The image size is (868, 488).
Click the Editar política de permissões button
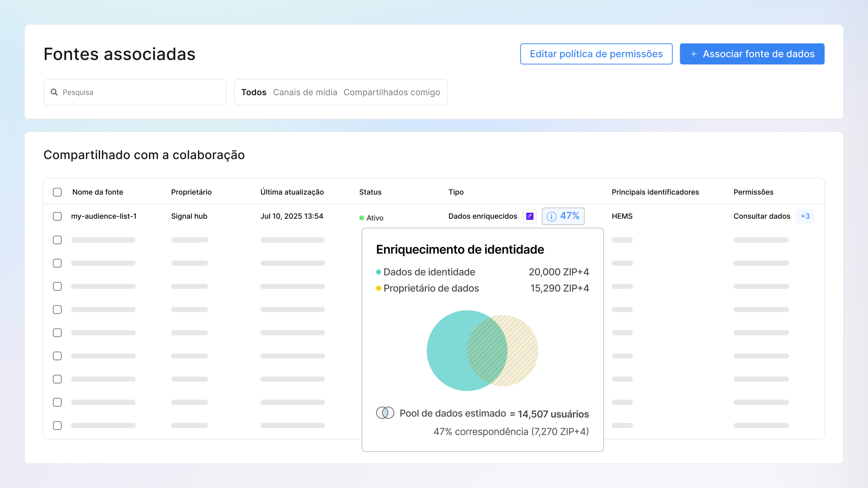[x=596, y=54]
